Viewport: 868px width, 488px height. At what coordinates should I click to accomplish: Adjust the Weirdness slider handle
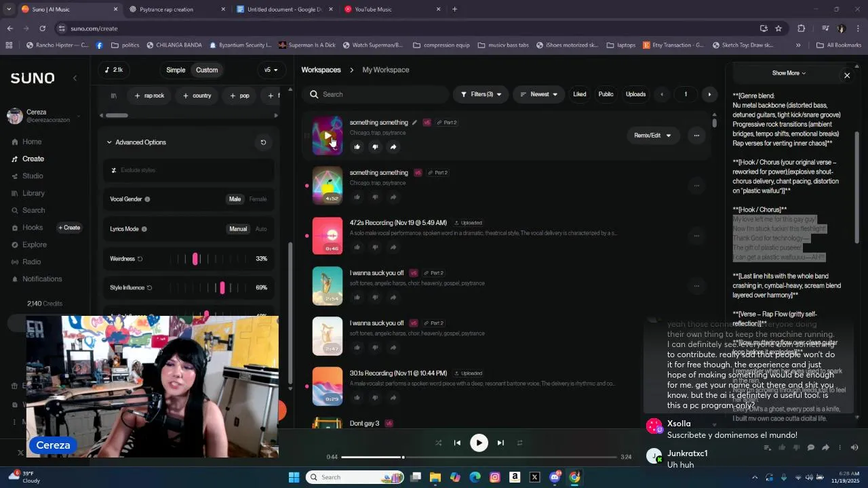point(195,259)
